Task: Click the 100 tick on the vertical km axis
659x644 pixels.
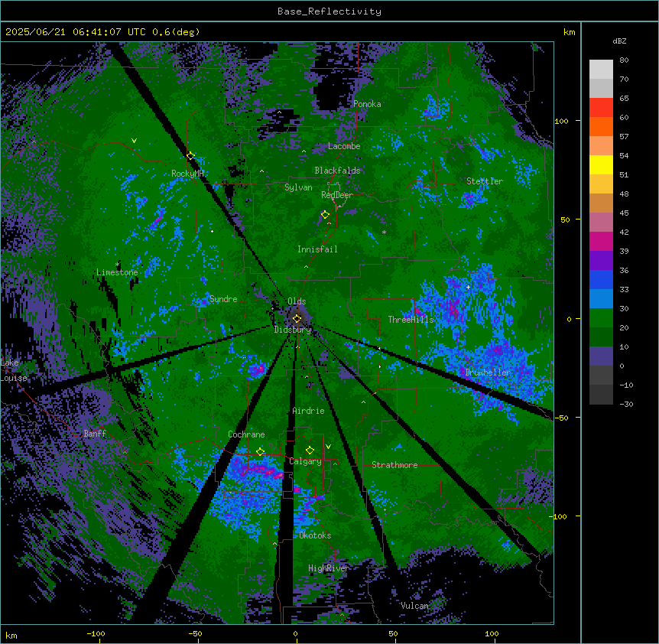Action: (561, 121)
